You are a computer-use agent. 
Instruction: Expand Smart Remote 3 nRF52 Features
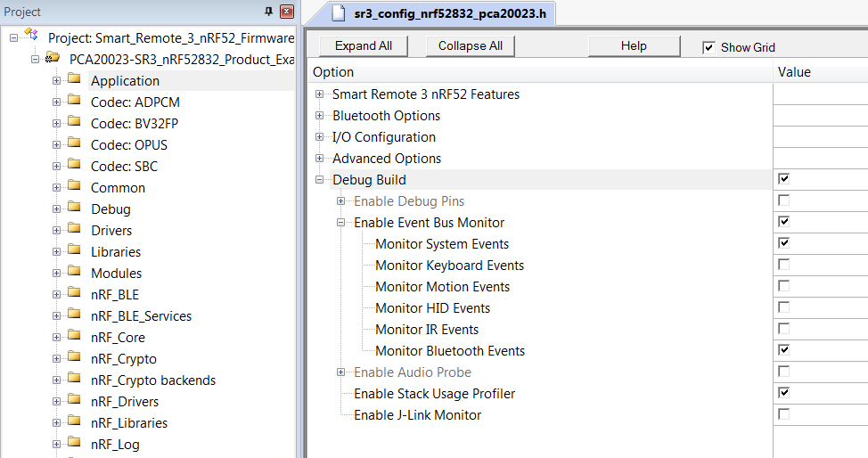(x=319, y=94)
